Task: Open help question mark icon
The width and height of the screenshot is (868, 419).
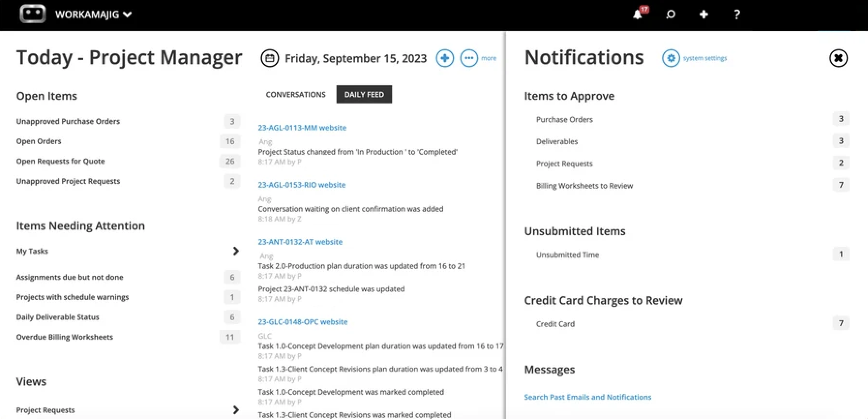Action: coord(737,15)
